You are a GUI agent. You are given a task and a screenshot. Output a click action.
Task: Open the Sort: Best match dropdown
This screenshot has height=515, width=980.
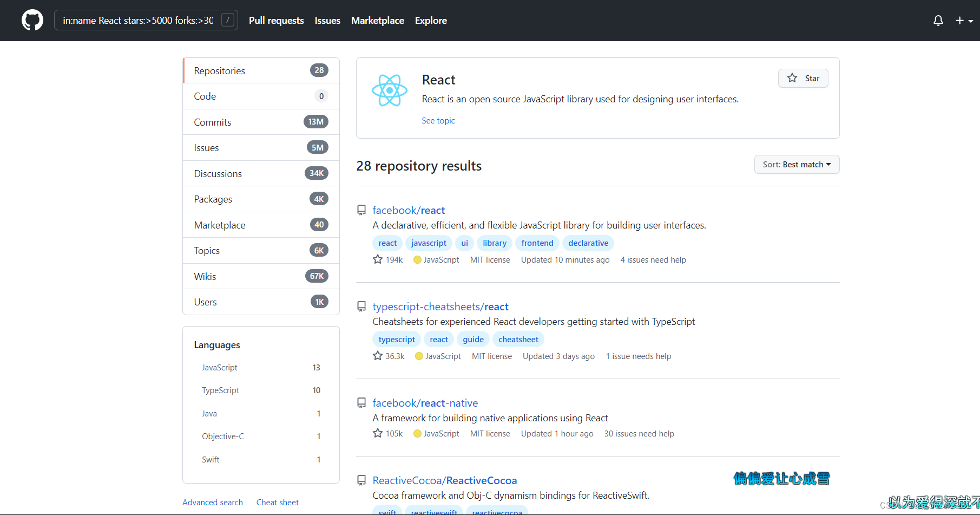click(797, 165)
